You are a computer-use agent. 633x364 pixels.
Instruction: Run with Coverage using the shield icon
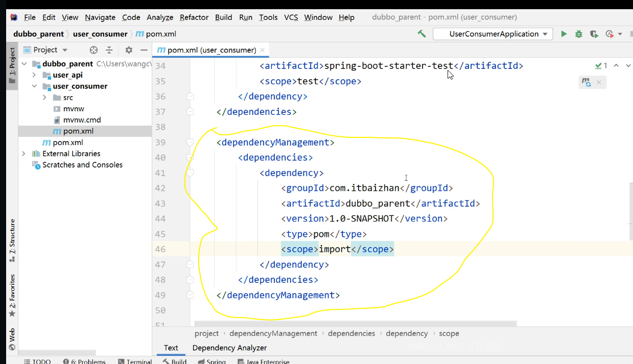click(x=593, y=34)
